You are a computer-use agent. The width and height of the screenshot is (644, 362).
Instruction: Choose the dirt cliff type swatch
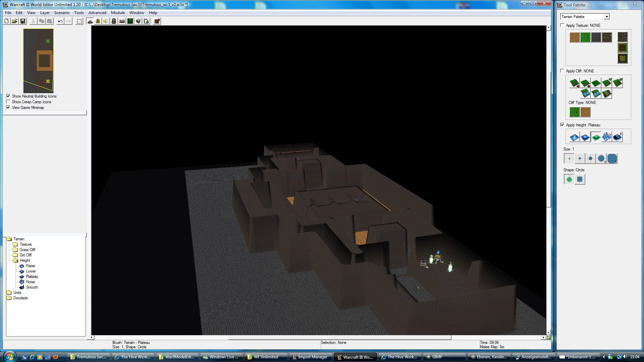point(585,112)
